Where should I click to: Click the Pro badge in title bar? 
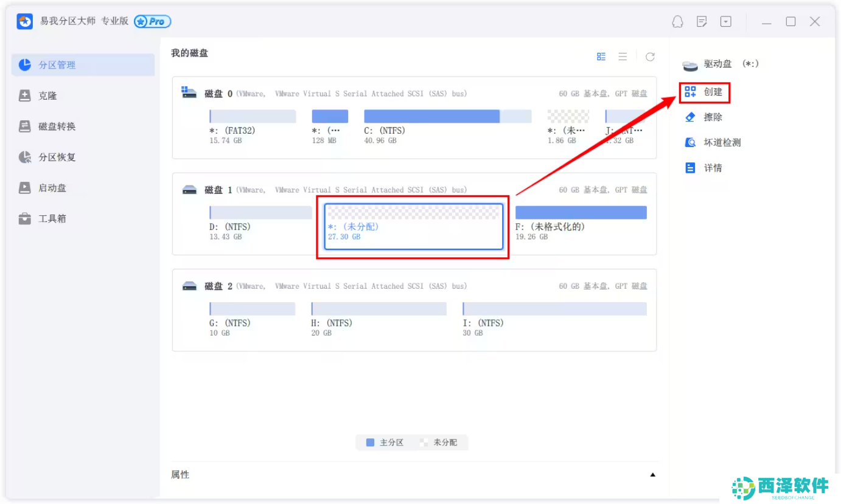point(152,21)
